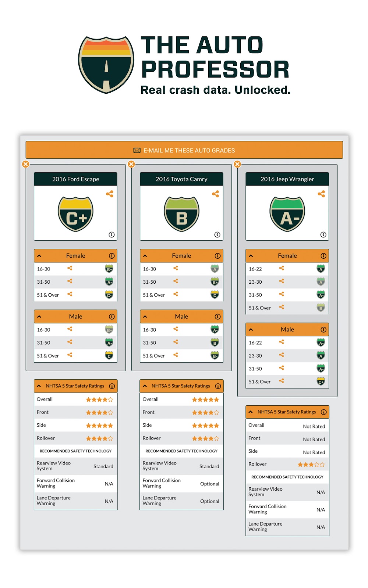Collapse Jeep Wrangler Female section
Screen dimensions: 368x588
point(251,256)
